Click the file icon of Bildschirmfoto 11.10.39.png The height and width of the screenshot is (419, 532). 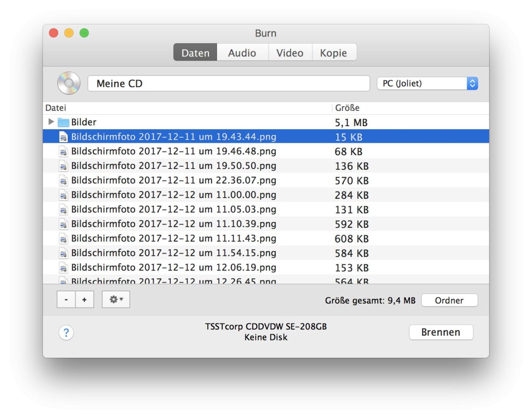pos(63,224)
